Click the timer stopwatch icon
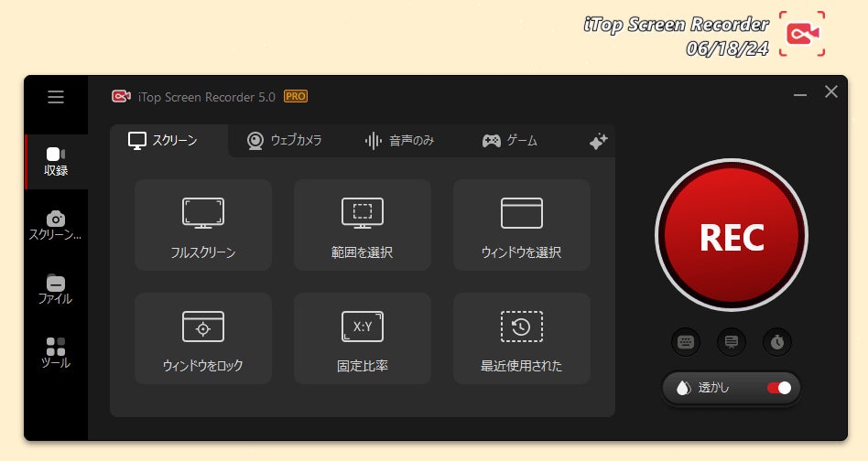The image size is (868, 461). [x=777, y=342]
